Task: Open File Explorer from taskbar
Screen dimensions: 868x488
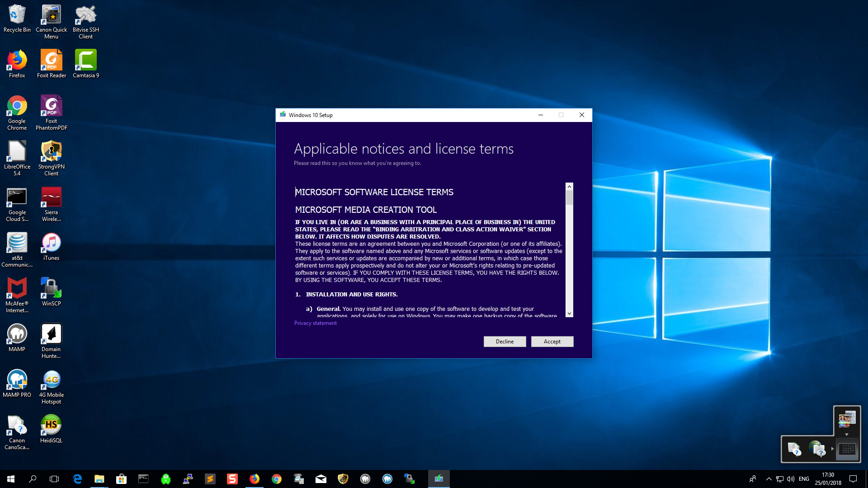Action: 99,479
